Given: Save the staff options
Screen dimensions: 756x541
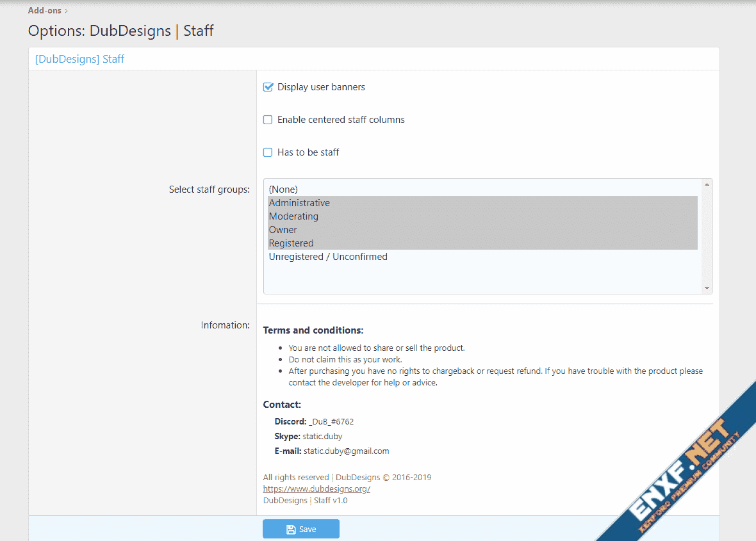Looking at the screenshot, I should (301, 529).
